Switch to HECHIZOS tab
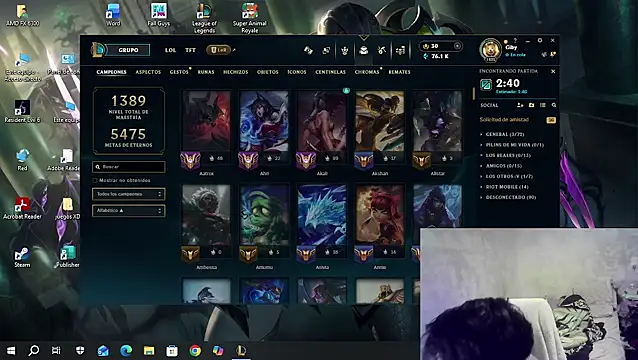Screen dimensions: 638x360 [236, 72]
